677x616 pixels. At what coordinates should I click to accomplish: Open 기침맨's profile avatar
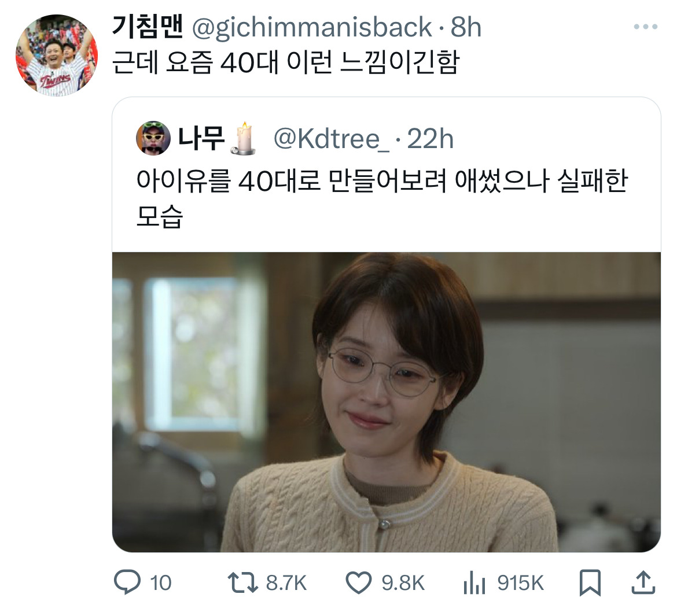click(57, 56)
